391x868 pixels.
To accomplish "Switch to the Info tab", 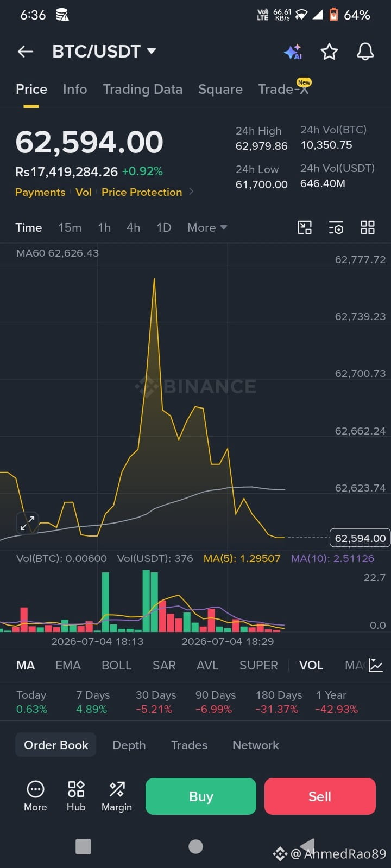I will (75, 89).
